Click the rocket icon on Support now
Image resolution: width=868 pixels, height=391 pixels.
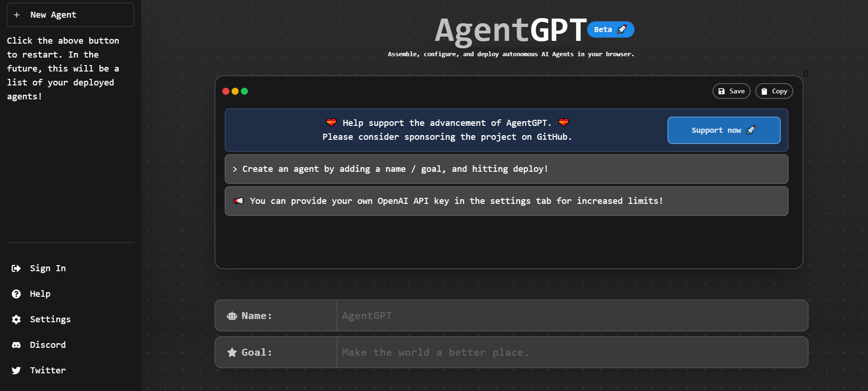pyautogui.click(x=751, y=130)
